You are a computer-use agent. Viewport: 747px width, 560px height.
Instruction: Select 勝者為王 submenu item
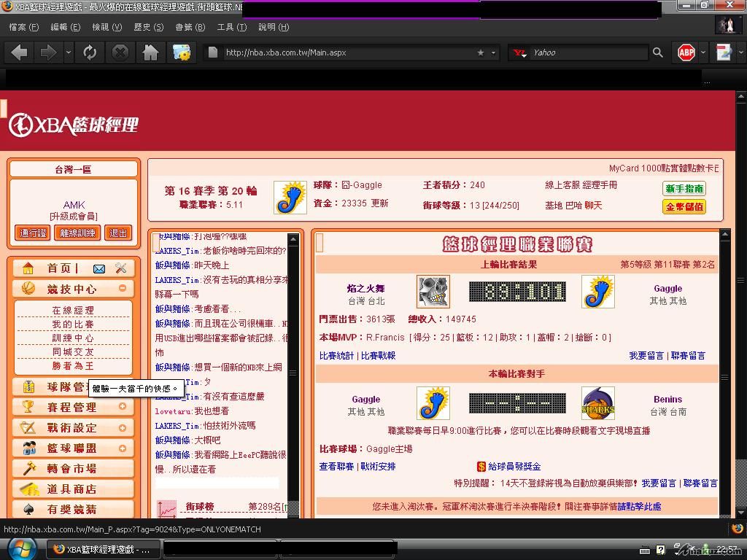(73, 366)
